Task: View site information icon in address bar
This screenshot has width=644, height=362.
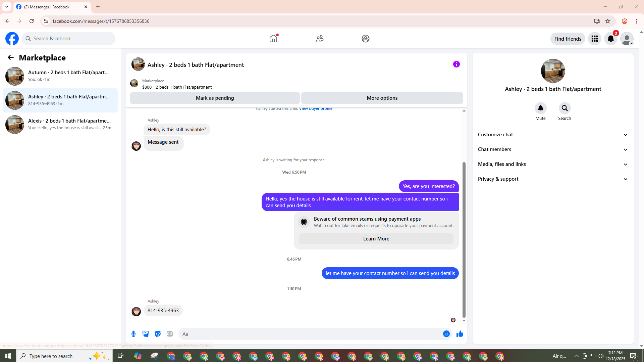Action: tap(46, 21)
